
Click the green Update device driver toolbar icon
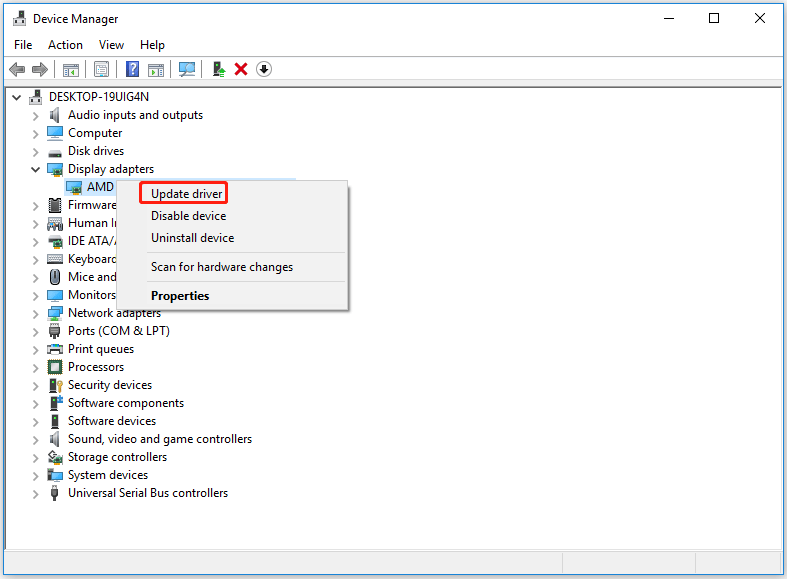click(218, 69)
